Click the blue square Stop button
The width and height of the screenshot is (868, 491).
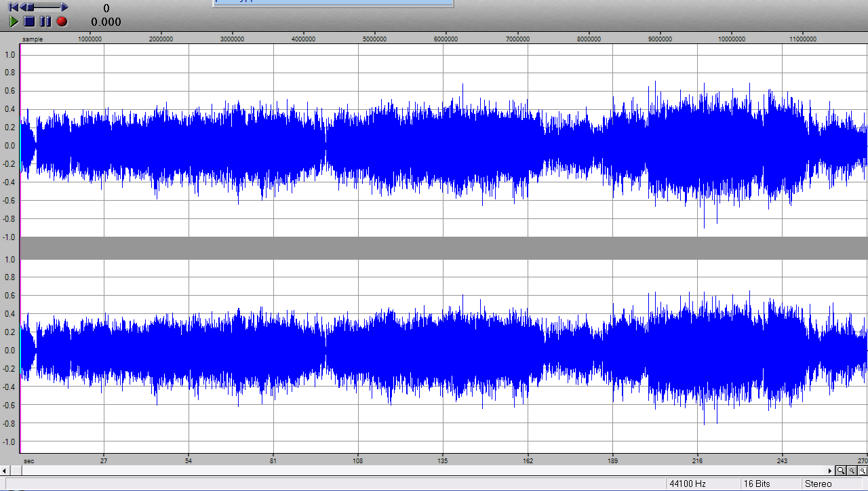[29, 22]
